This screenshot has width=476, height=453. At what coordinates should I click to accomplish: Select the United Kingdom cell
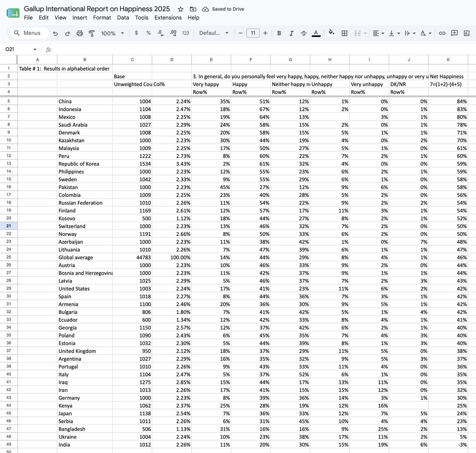(x=85, y=351)
